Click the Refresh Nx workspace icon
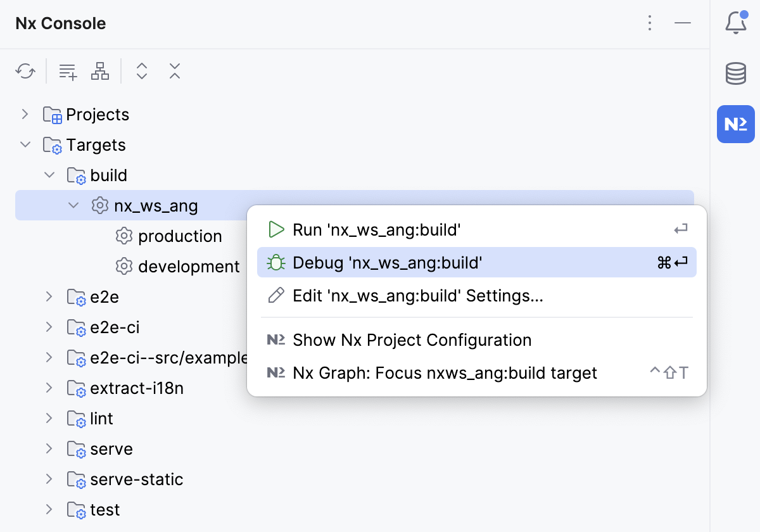The width and height of the screenshot is (760, 532). (25, 71)
